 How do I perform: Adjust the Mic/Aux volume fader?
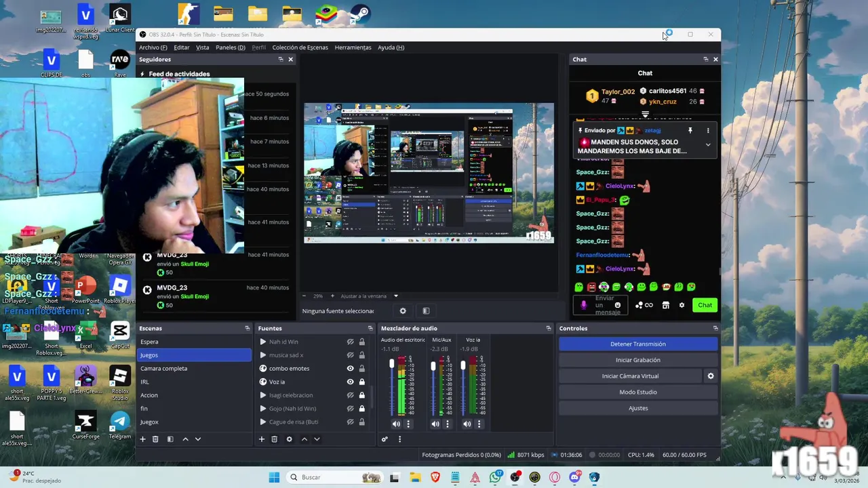point(433,366)
